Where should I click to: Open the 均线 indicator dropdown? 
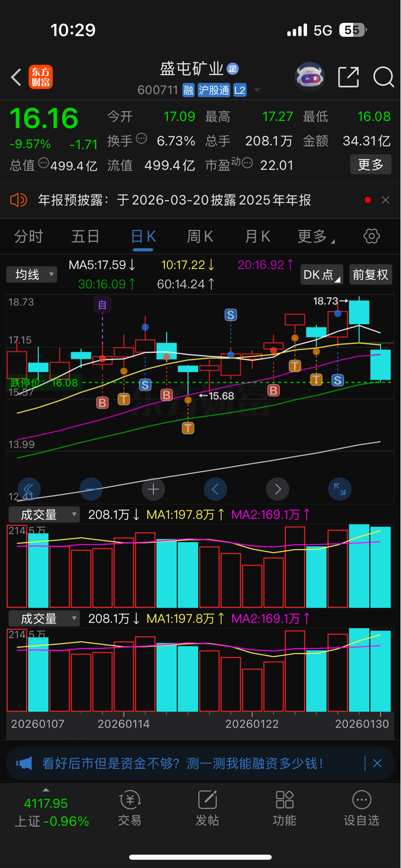pyautogui.click(x=31, y=274)
